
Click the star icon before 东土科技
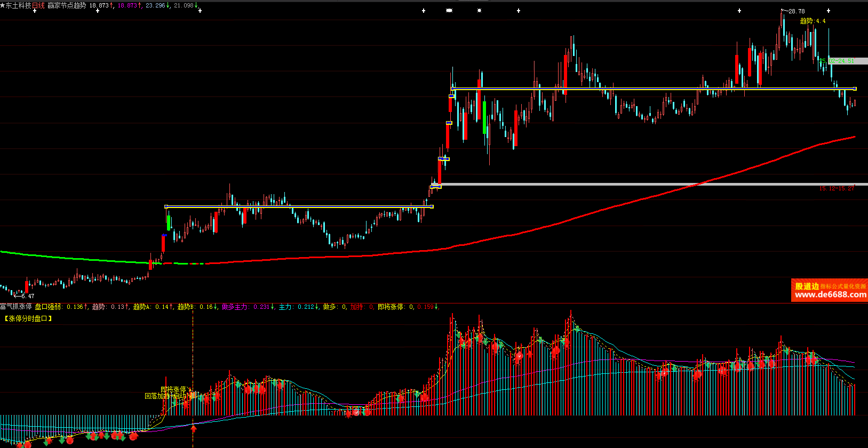click(3, 5)
